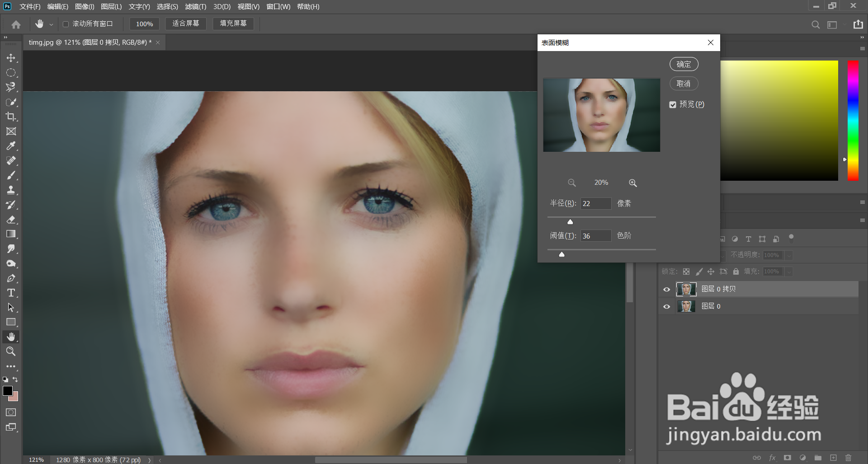The width and height of the screenshot is (868, 464).
Task: Zoom out the Surface Blur preview
Action: (572, 183)
